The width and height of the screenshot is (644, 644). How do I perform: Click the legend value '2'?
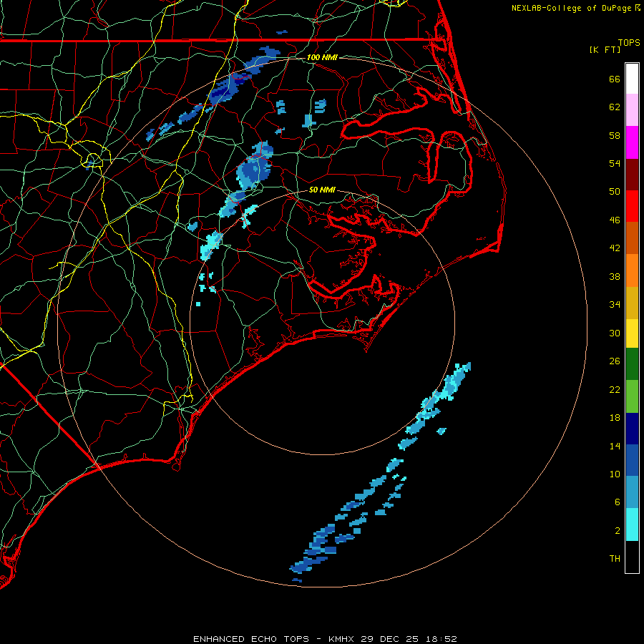[618, 531]
